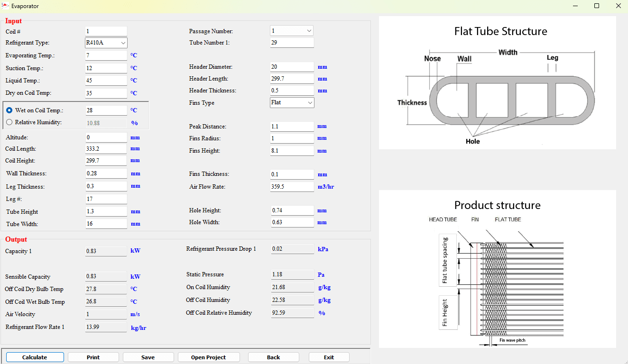Click the Capacity 1 output value
The width and height of the screenshot is (628, 364).
click(x=106, y=251)
